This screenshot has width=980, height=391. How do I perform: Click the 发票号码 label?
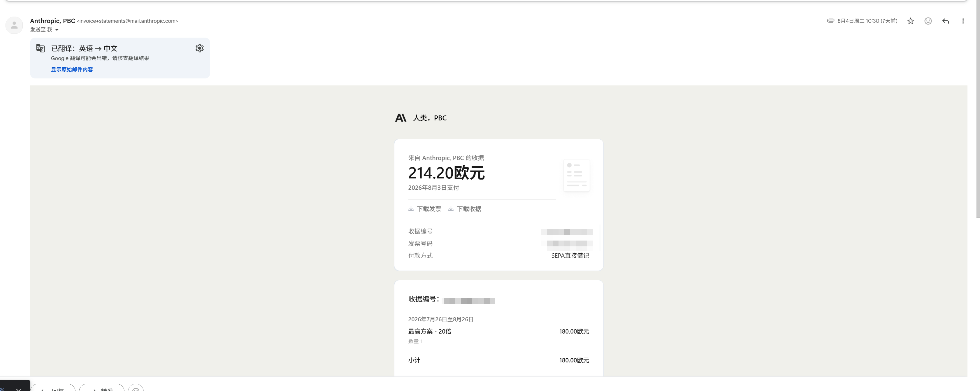point(420,243)
